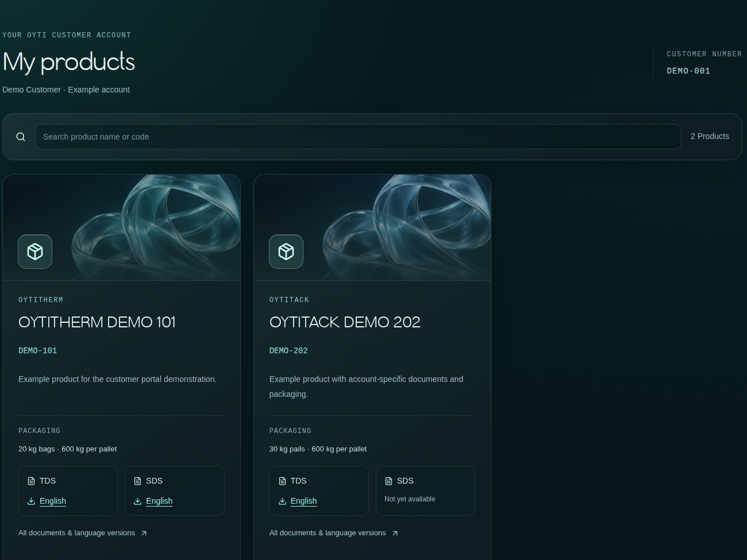Click the SDS document icon on OYTITHERM card
747x560 pixels.
tap(138, 481)
